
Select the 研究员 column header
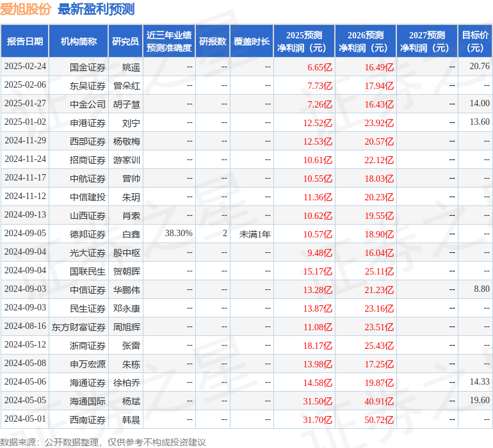[125, 41]
